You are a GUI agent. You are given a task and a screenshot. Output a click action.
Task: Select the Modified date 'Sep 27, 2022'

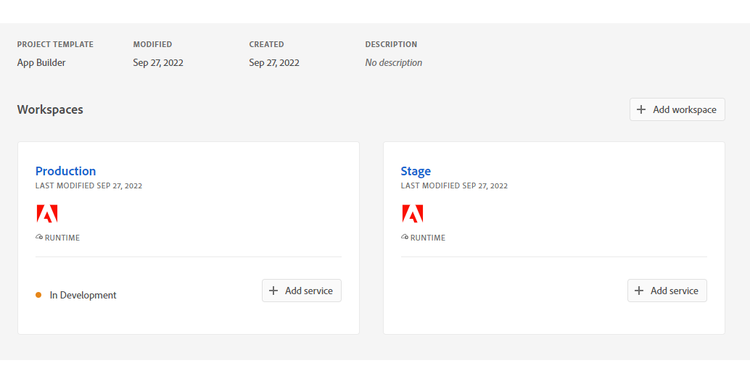(158, 63)
